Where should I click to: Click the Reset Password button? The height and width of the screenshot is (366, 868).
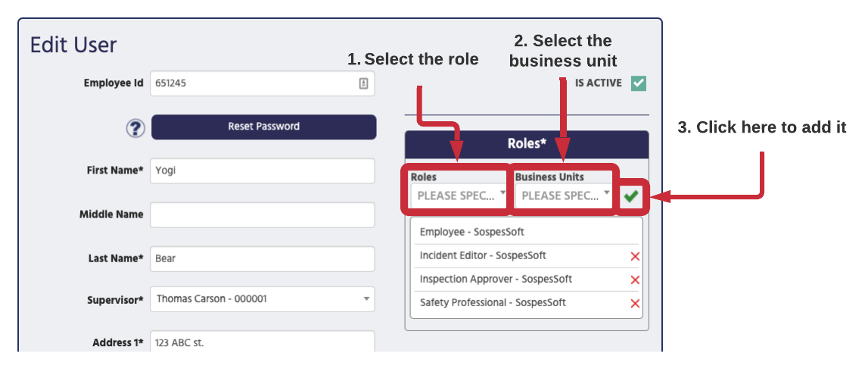263,127
